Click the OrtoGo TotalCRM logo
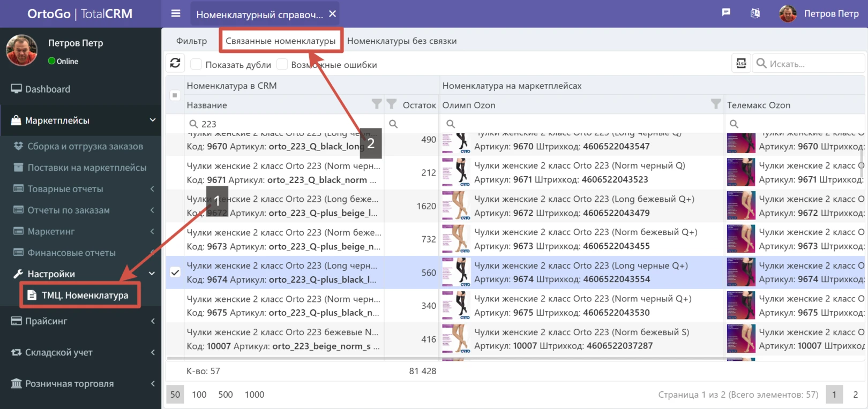This screenshot has width=868, height=409. pyautogui.click(x=80, y=14)
